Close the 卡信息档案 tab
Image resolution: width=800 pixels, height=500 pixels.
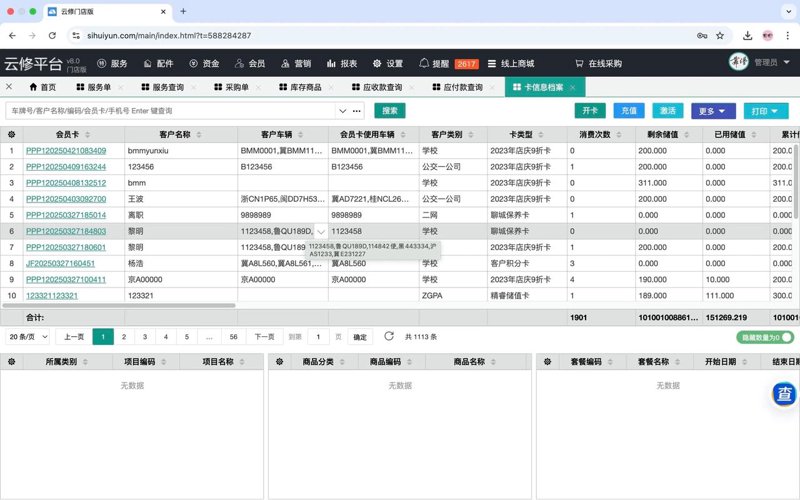572,88
